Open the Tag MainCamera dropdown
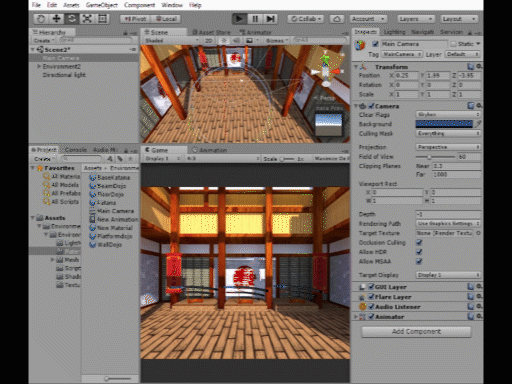The image size is (512, 384). click(x=402, y=54)
